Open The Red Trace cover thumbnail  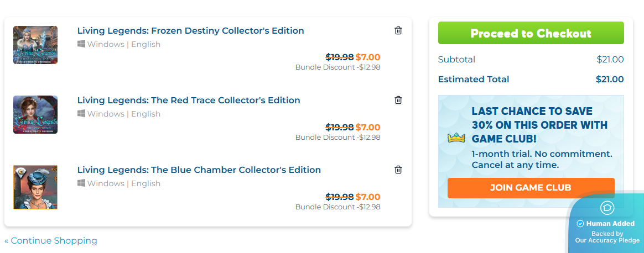pyautogui.click(x=35, y=114)
